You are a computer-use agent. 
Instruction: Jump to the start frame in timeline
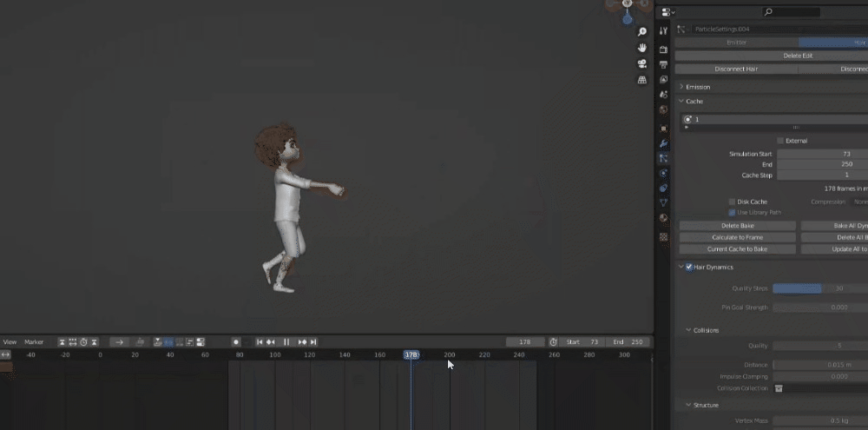[x=259, y=342]
